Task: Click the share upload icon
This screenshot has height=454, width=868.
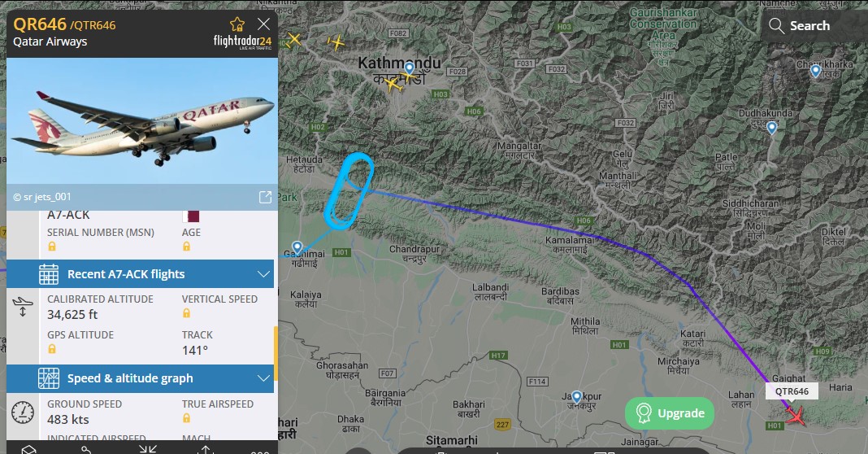Action: click(206, 450)
